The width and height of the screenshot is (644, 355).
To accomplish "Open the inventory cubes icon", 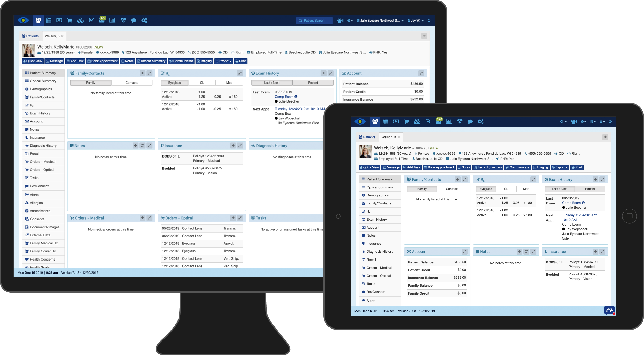I will coord(80,20).
